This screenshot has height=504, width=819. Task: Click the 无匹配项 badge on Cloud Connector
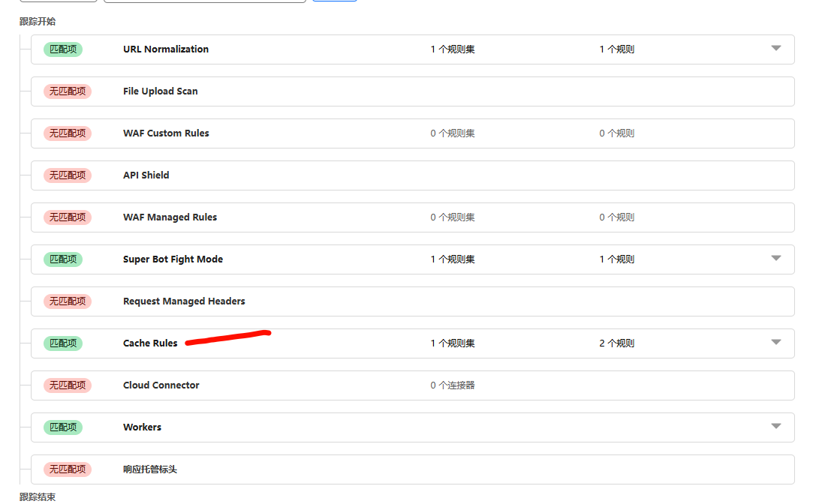(68, 385)
